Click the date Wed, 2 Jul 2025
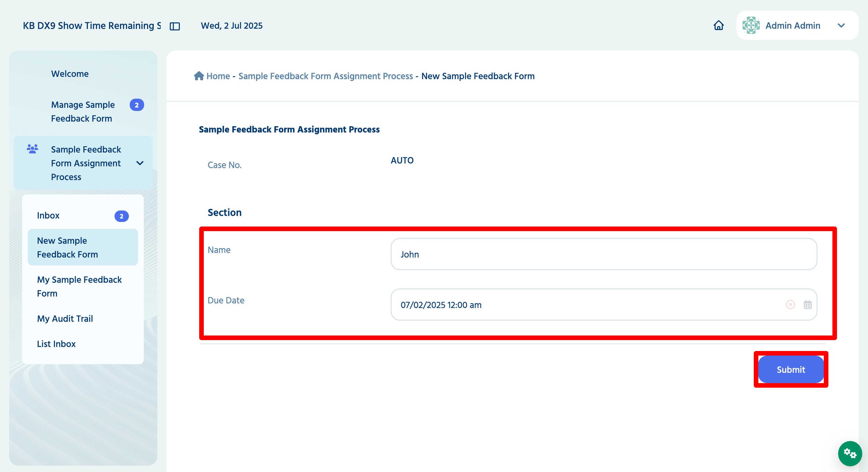The image size is (868, 472). click(x=231, y=26)
